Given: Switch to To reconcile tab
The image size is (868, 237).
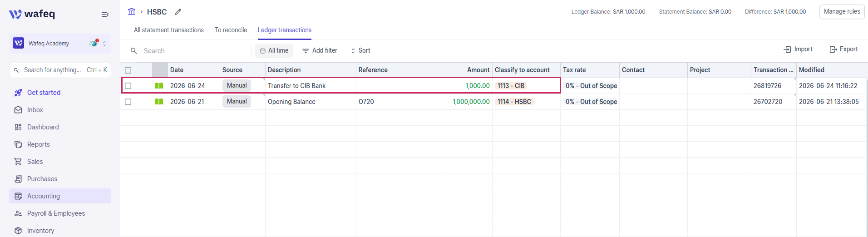Looking at the screenshot, I should [x=231, y=30].
